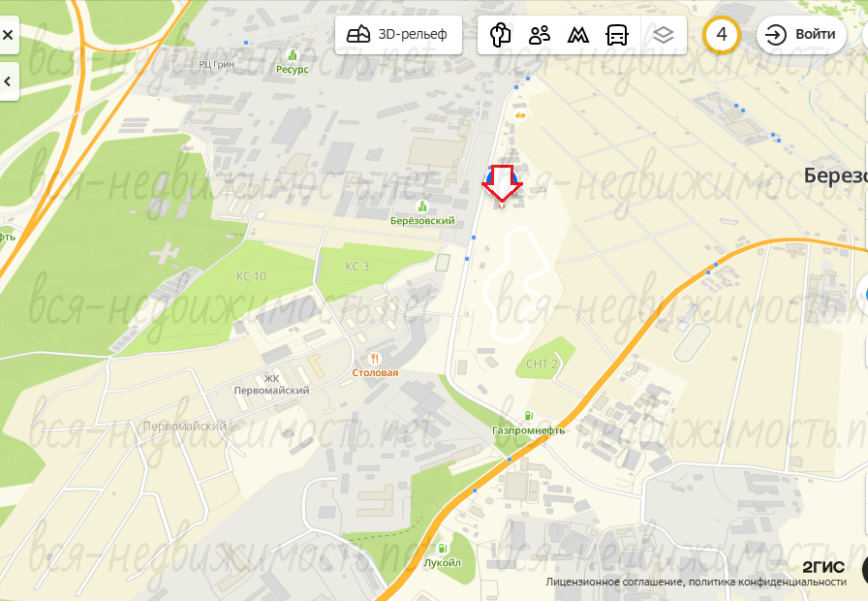Open the Лукойл gas station marker

[x=443, y=549]
